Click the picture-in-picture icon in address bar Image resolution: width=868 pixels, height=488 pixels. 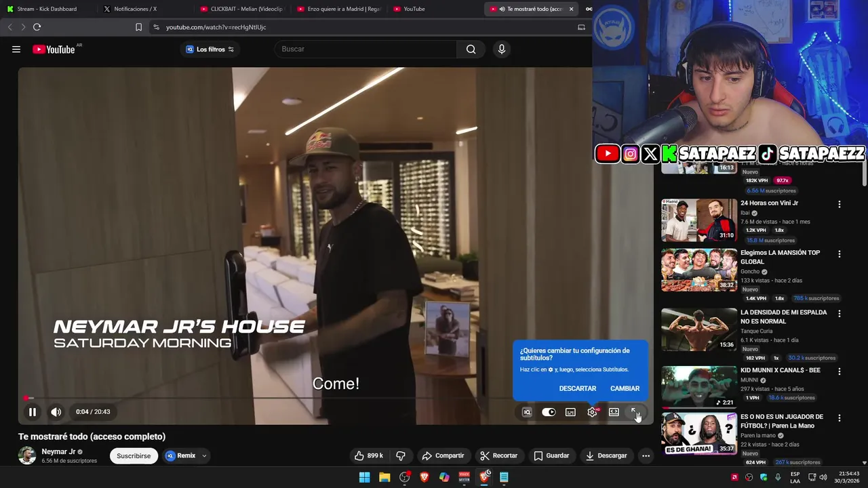[581, 27]
